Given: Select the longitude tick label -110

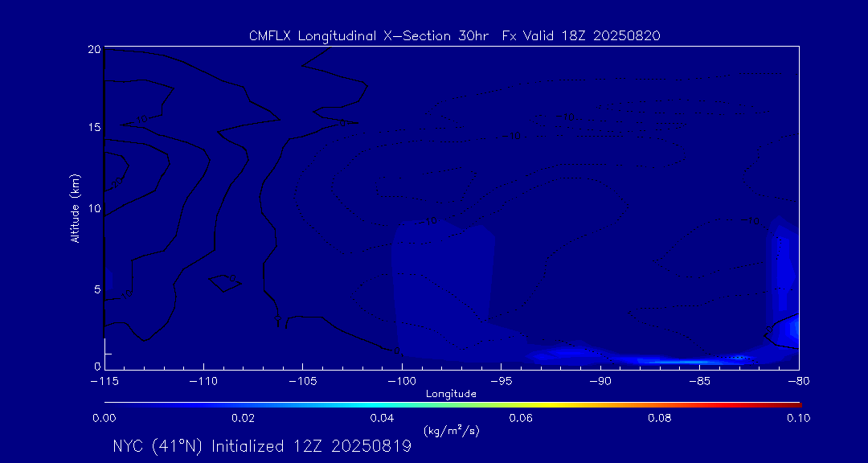Looking at the screenshot, I should pyautogui.click(x=203, y=382).
